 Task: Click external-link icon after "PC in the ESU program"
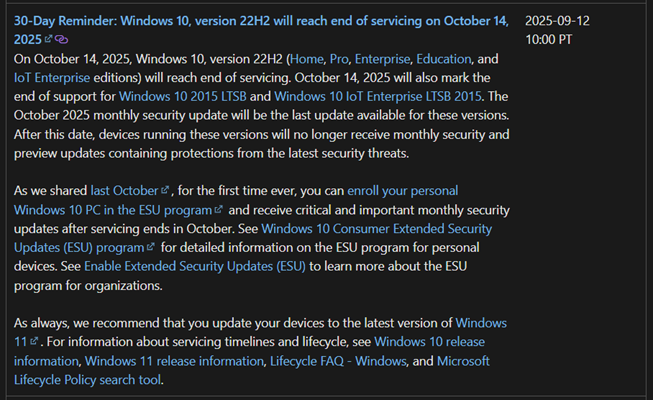[218, 210]
